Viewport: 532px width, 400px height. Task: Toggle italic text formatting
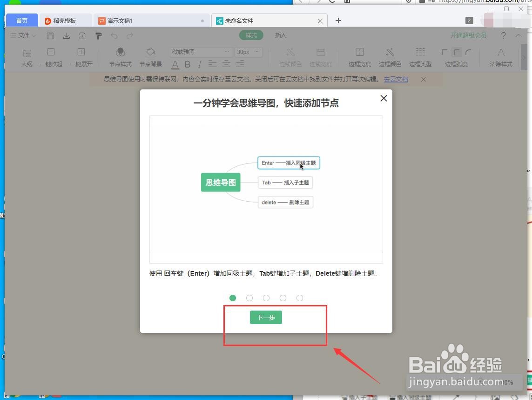[x=200, y=64]
